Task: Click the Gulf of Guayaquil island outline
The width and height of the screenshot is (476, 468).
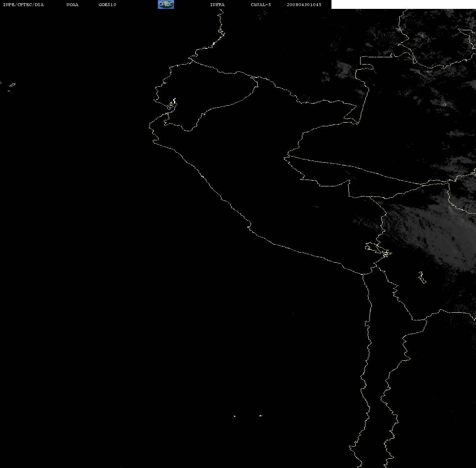Action: (x=172, y=104)
